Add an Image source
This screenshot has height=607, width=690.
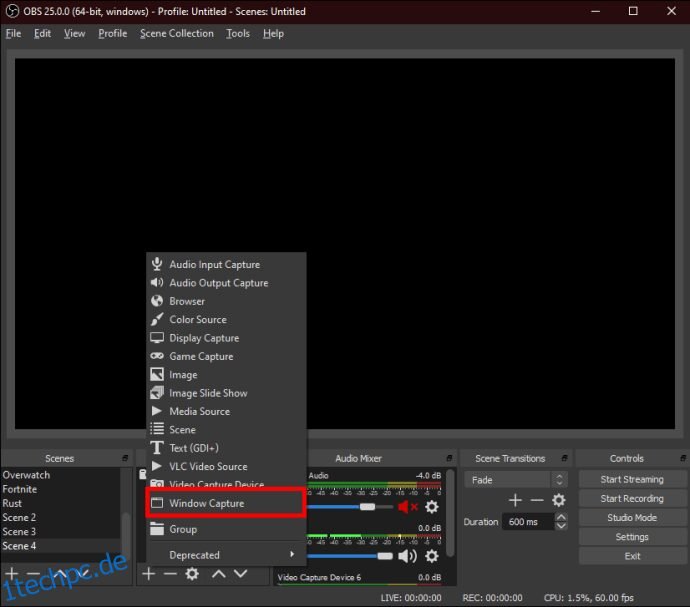click(226, 375)
